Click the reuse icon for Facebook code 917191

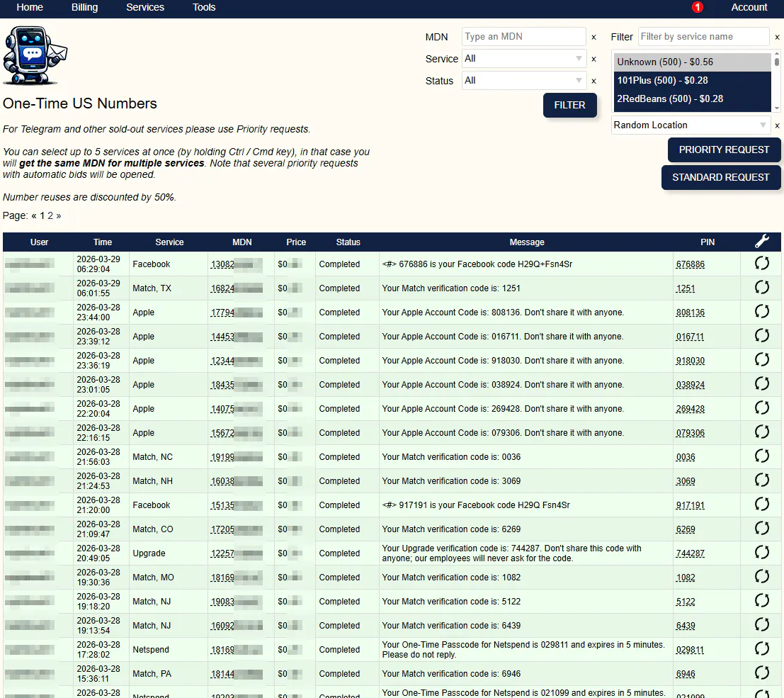761,504
